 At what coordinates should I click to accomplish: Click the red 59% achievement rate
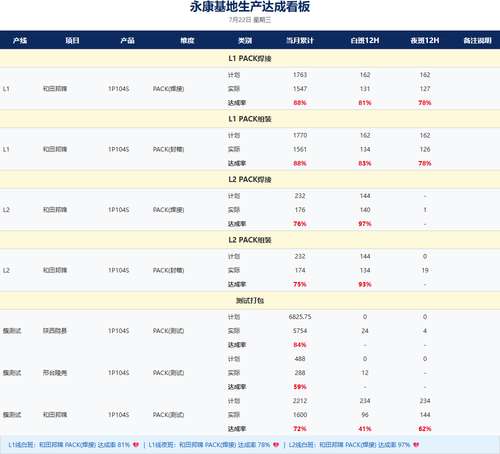pos(300,387)
